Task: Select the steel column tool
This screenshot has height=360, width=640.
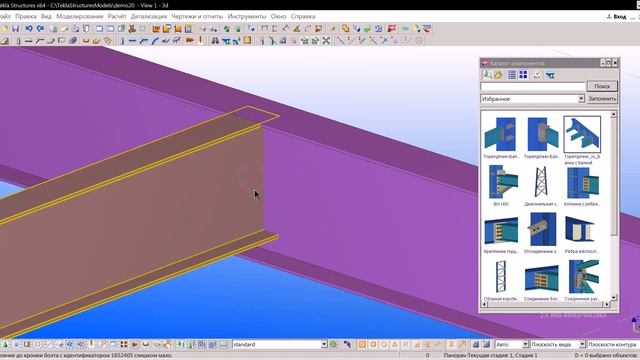Action: [122, 40]
